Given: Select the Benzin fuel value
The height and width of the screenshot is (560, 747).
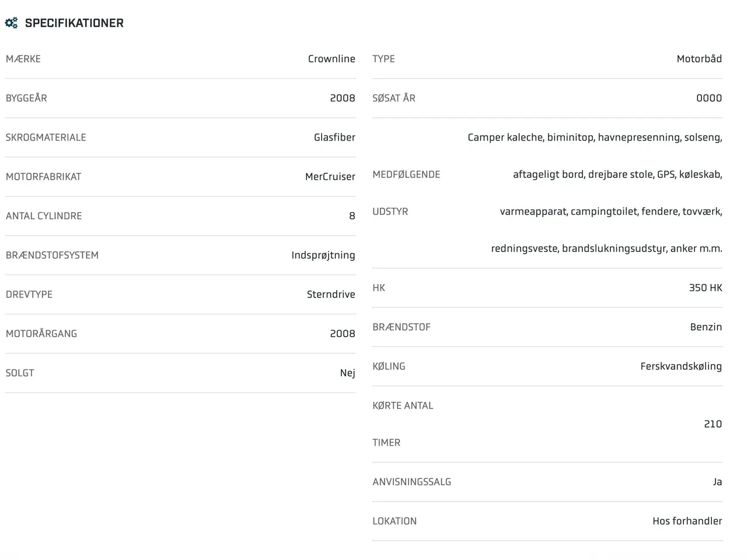Looking at the screenshot, I should pyautogui.click(x=706, y=327).
